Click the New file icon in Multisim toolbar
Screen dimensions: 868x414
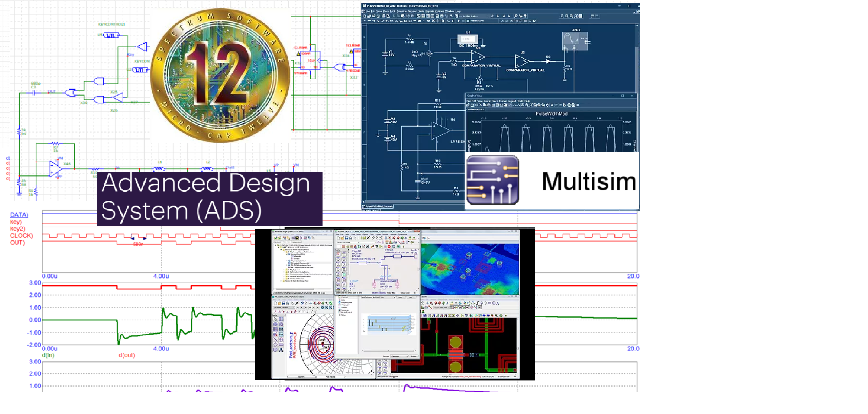(x=365, y=16)
